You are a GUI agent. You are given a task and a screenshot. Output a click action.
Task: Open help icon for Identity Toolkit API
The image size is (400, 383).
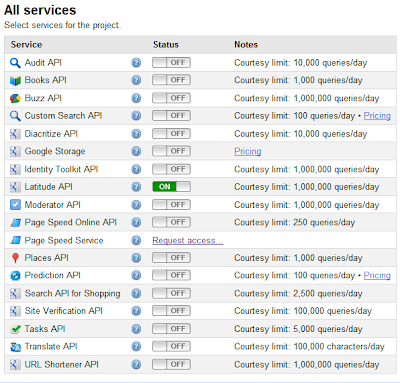tap(136, 169)
